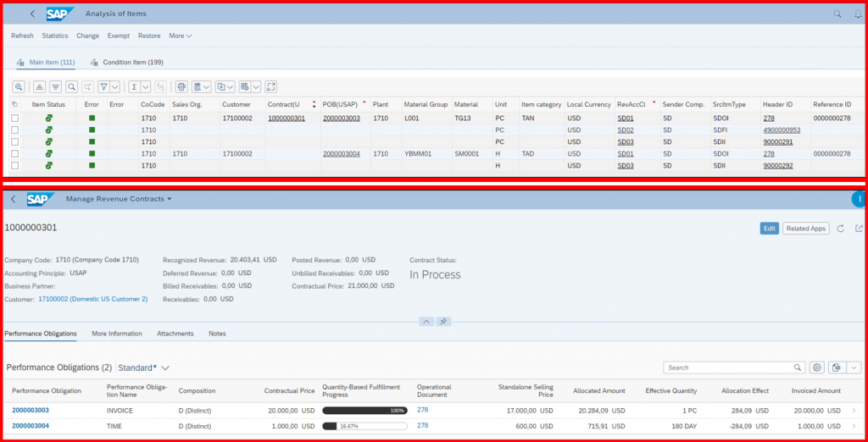Image resolution: width=868 pixels, height=442 pixels.
Task: Tick the last table row checkbox
Action: click(15, 165)
